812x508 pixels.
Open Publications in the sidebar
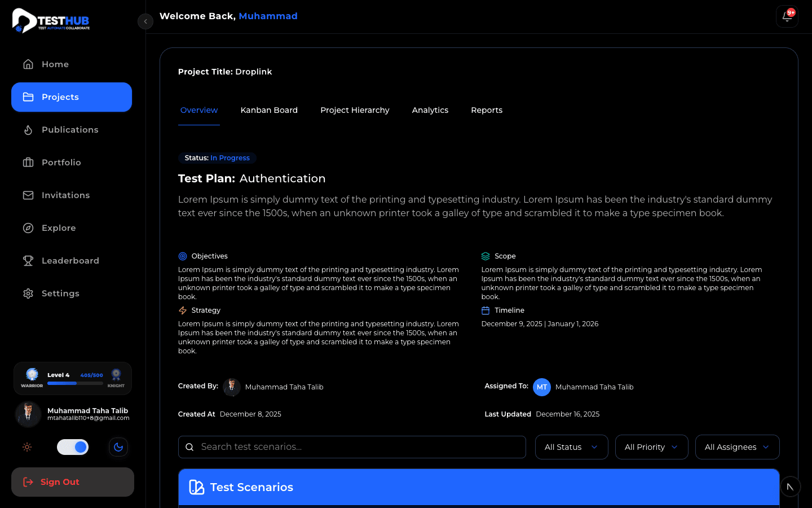72,130
